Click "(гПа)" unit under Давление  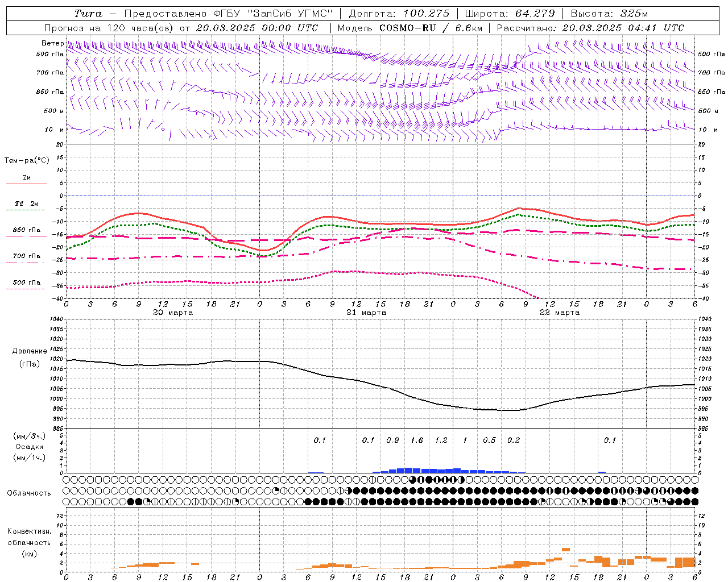click(x=30, y=364)
